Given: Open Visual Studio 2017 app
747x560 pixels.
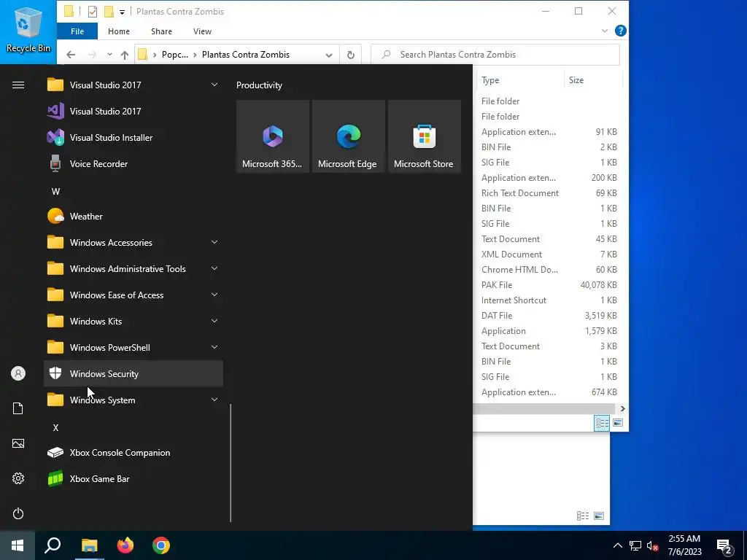Looking at the screenshot, I should click(133, 112).
